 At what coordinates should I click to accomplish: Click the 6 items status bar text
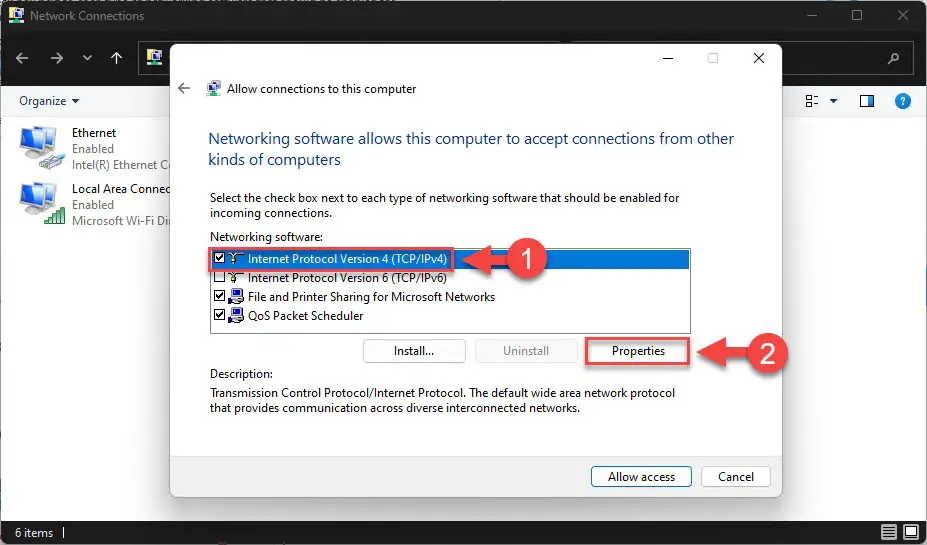(34, 533)
